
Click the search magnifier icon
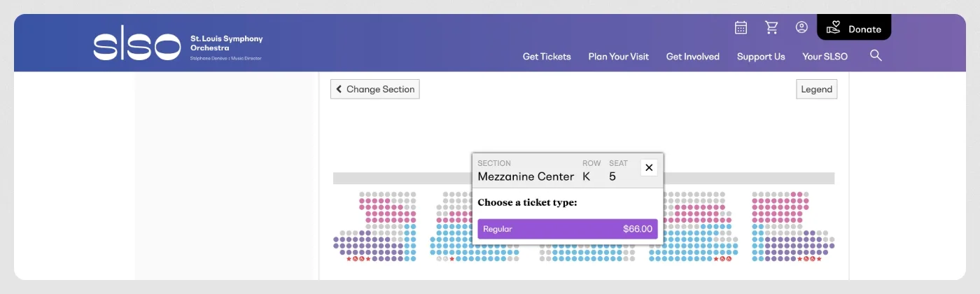coord(875,55)
